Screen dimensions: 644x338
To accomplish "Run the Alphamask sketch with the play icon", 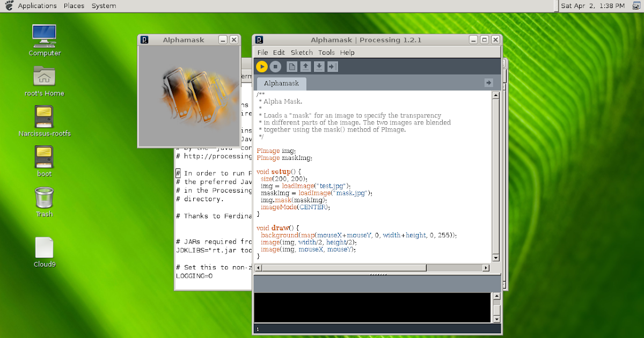I will tap(262, 67).
